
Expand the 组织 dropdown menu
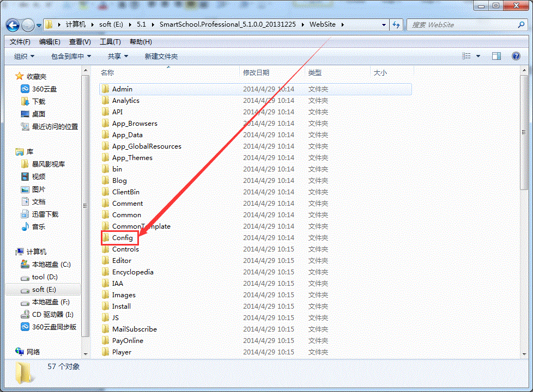coord(24,56)
